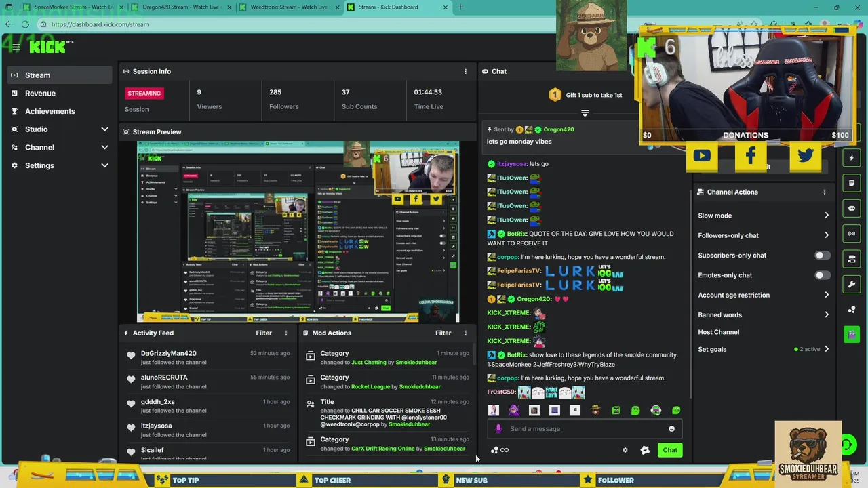
Task: Open Achievements in the left sidebar
Action: pyautogui.click(x=60, y=111)
